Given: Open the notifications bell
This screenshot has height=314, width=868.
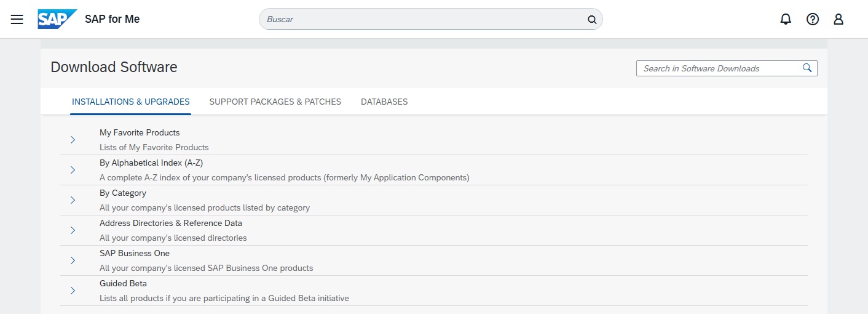Looking at the screenshot, I should [x=786, y=19].
